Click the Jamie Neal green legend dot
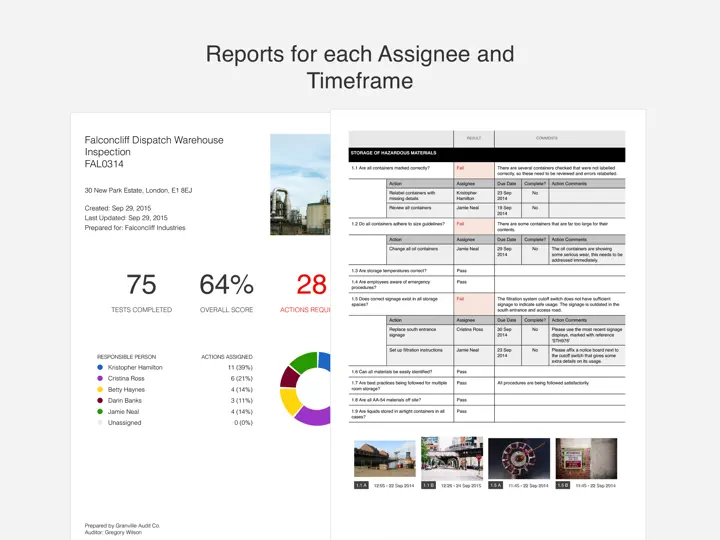The height and width of the screenshot is (540, 720). [100, 411]
